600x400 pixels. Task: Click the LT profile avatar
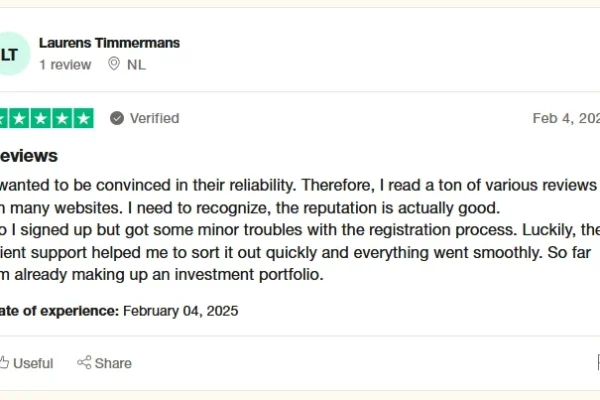coord(10,54)
